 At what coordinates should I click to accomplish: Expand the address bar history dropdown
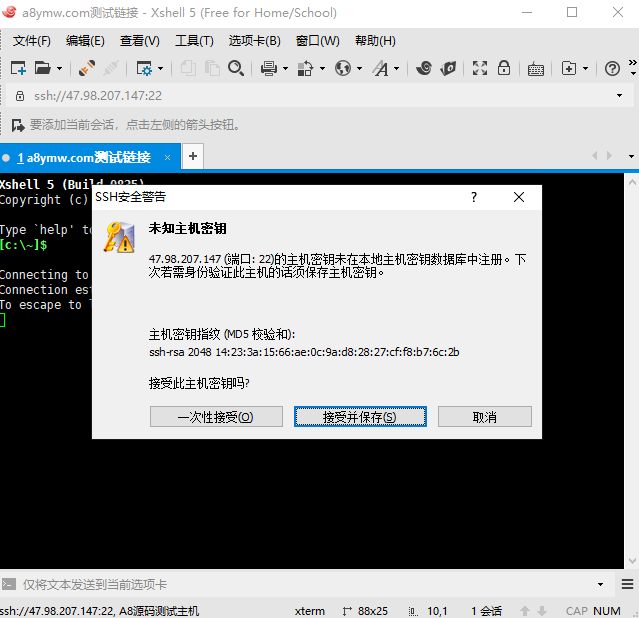pos(619,96)
